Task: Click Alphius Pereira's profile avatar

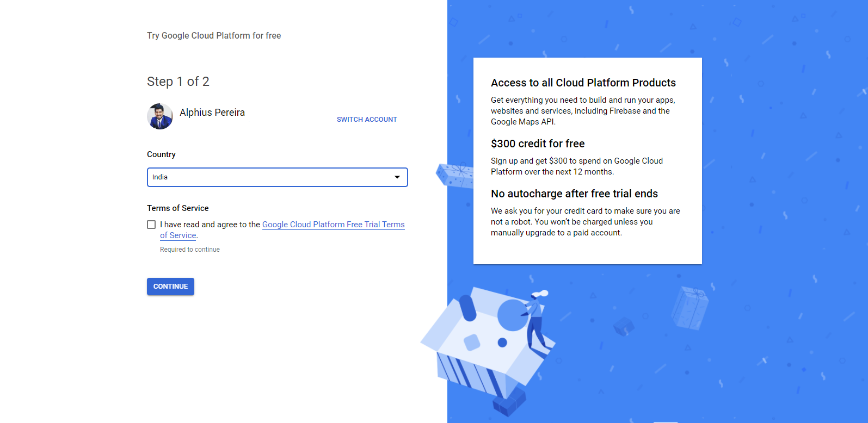Action: tap(160, 116)
